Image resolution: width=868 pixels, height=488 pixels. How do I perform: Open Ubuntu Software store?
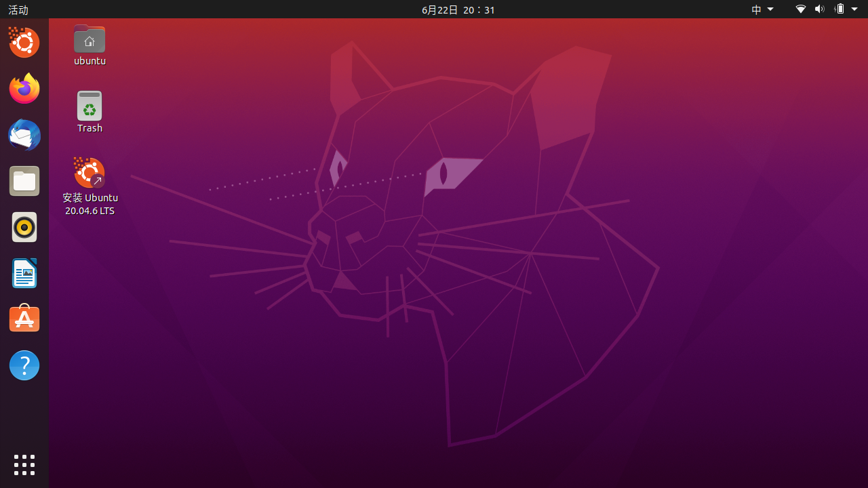pyautogui.click(x=24, y=319)
